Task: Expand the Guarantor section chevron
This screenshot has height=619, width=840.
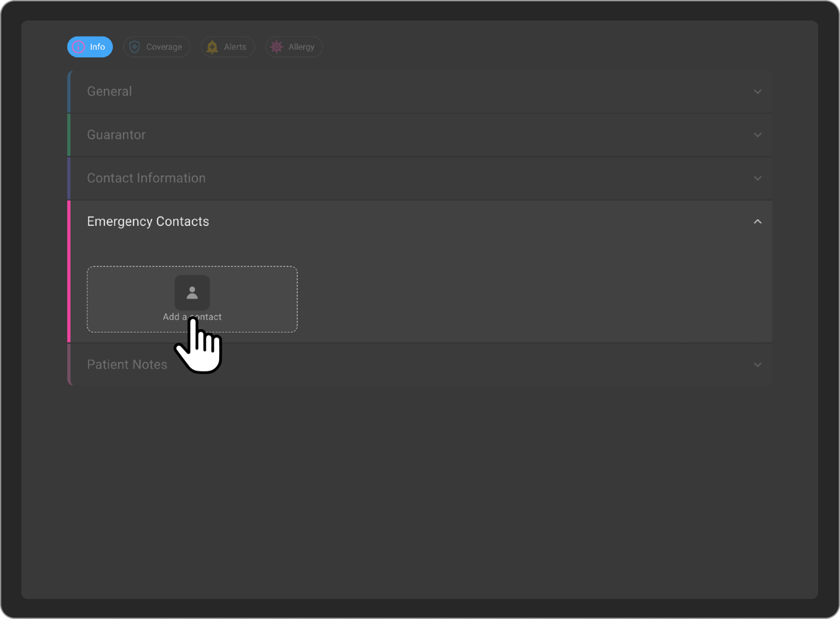Action: (758, 135)
